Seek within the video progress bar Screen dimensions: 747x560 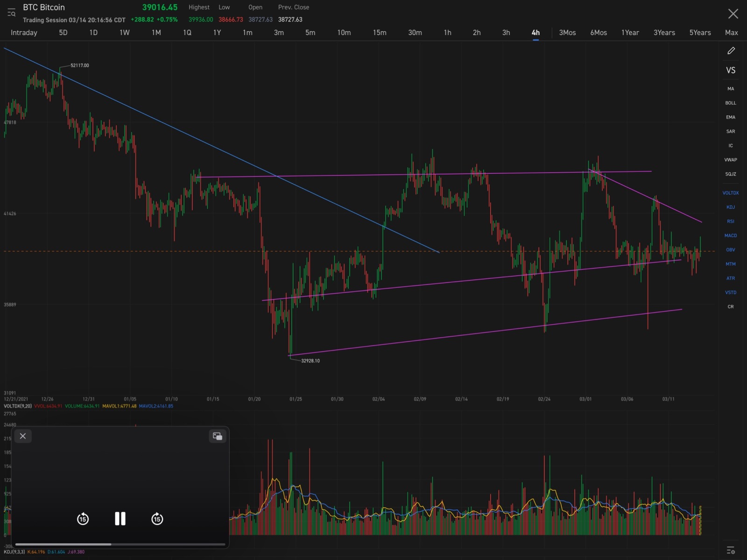[120, 544]
